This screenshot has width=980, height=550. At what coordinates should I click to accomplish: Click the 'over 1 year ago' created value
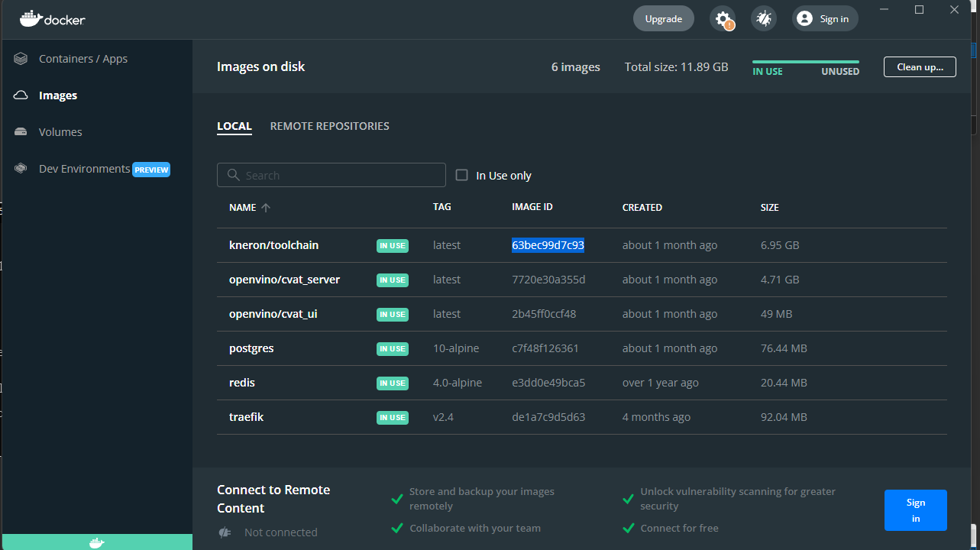point(661,383)
